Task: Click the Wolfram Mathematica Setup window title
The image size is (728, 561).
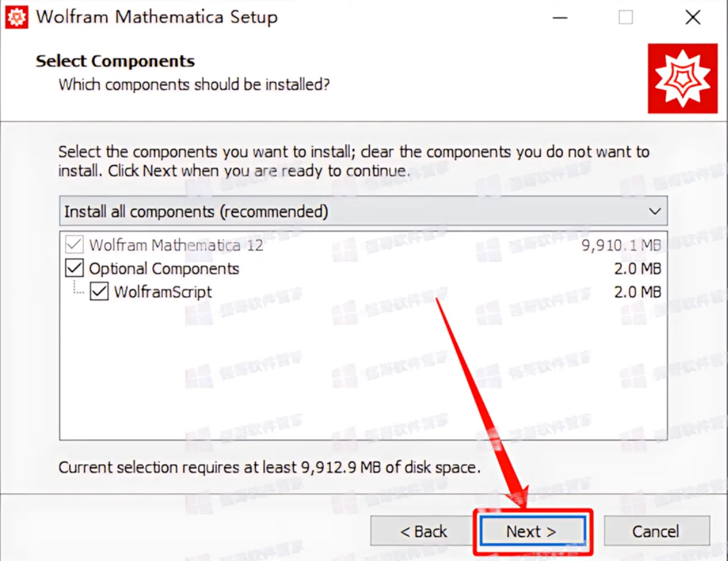Action: point(157,17)
